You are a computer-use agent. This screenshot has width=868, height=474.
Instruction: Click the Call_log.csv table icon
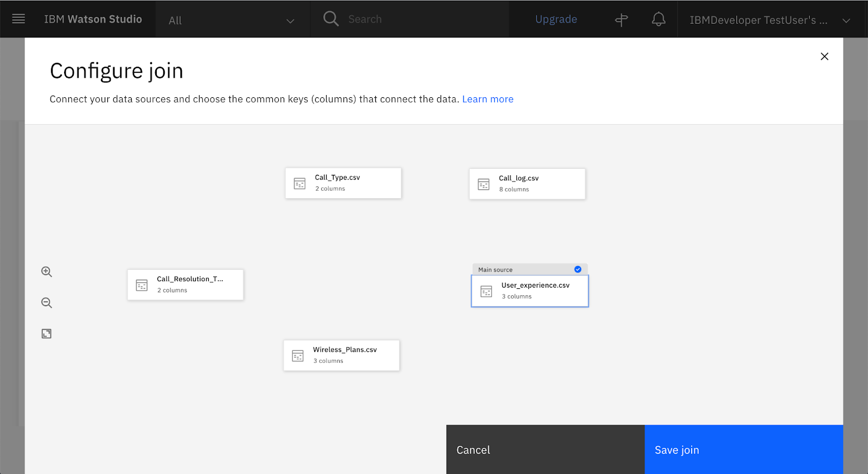coord(483,185)
